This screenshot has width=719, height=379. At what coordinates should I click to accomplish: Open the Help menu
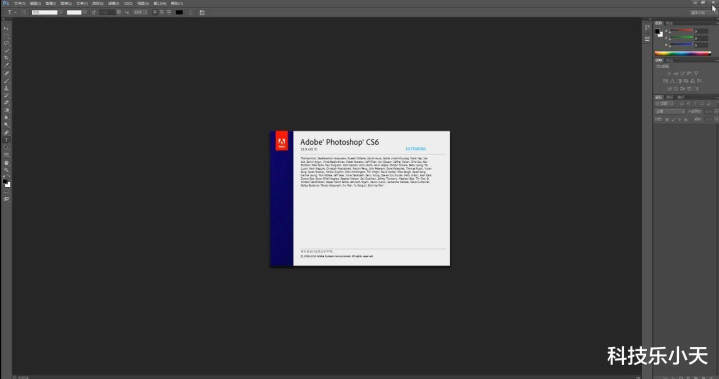pos(177,3)
